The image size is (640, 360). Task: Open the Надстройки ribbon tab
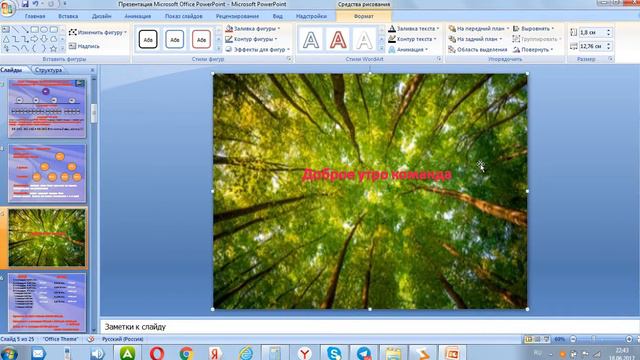(x=311, y=16)
